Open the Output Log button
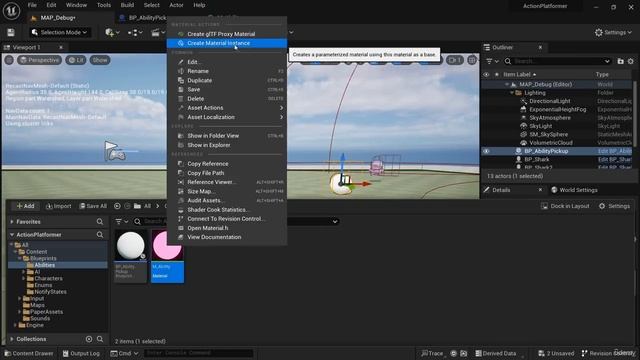 [x=81, y=353]
